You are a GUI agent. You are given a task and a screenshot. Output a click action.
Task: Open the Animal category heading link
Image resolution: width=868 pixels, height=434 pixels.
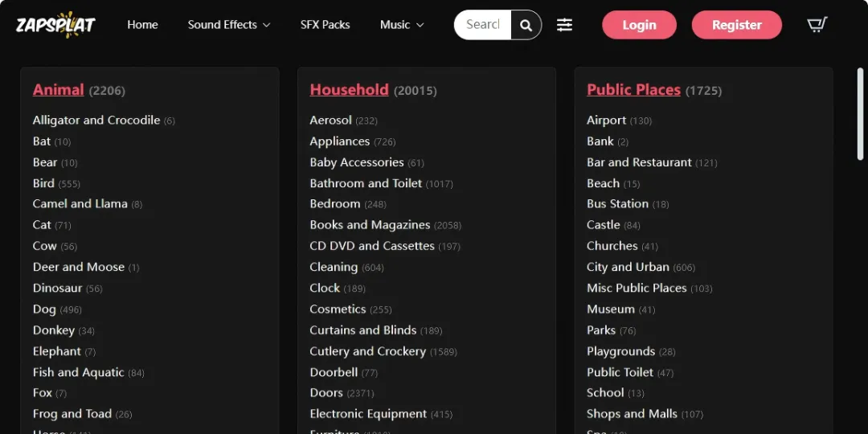coord(58,90)
